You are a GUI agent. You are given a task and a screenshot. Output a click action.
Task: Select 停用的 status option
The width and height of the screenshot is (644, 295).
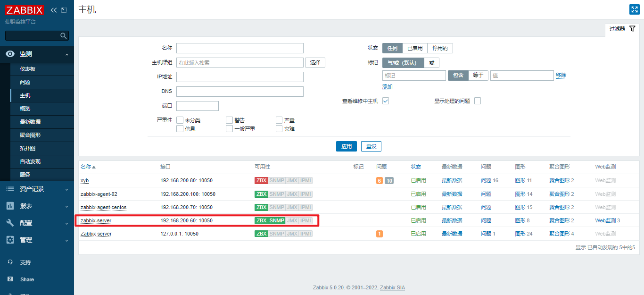[x=440, y=48]
